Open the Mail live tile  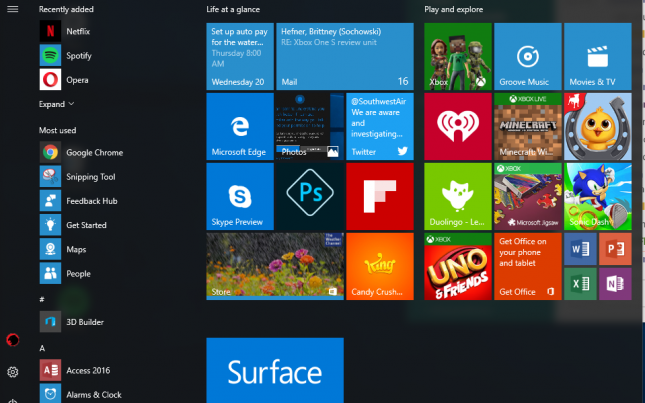coord(344,56)
